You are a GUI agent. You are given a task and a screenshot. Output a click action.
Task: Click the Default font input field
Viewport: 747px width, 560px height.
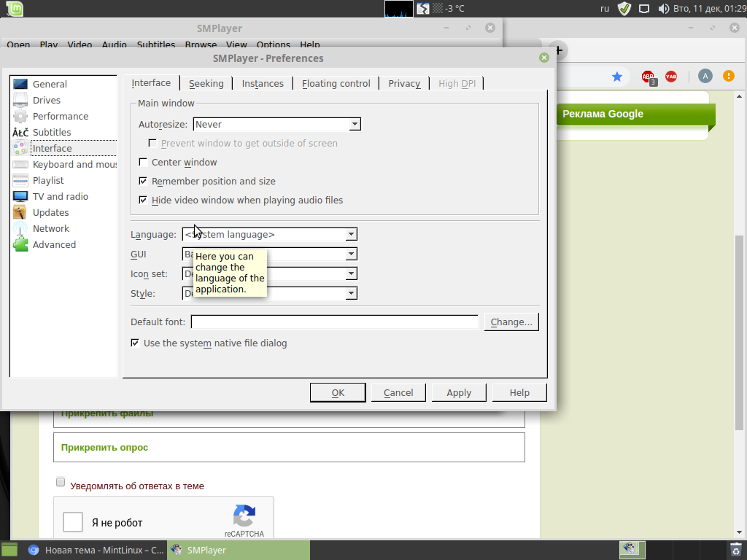(x=334, y=322)
